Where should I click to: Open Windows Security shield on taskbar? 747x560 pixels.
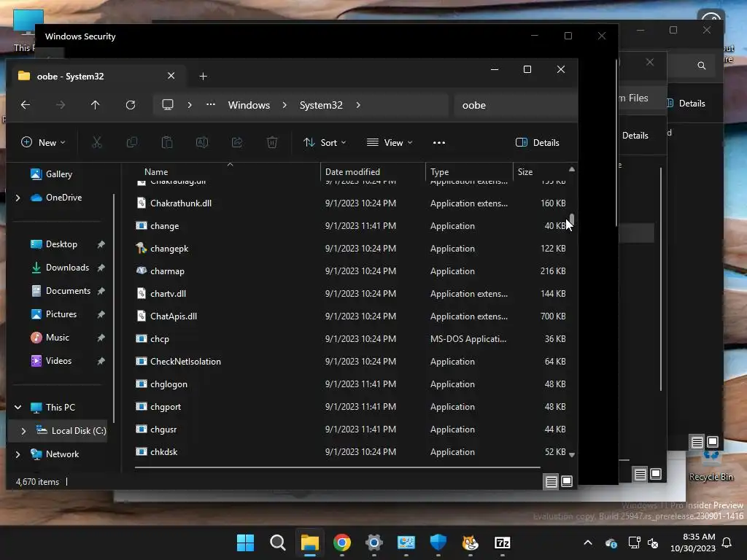click(x=438, y=542)
